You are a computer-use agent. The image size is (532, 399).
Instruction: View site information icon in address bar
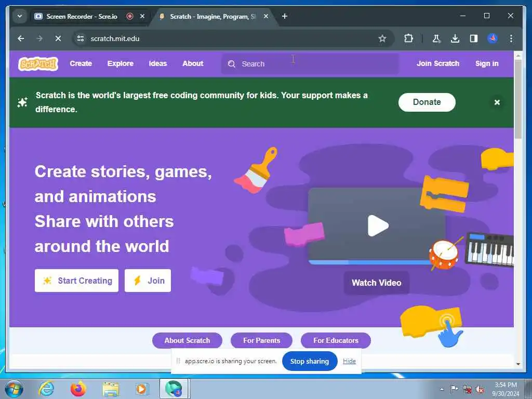tap(81, 38)
